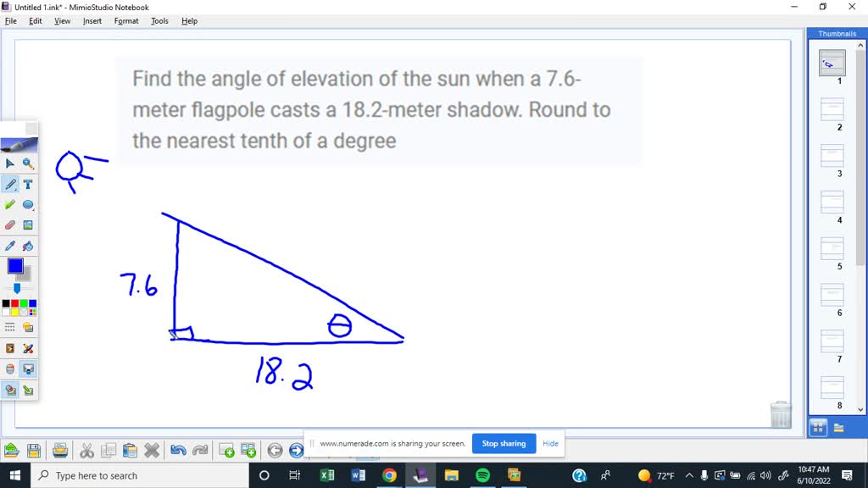The width and height of the screenshot is (868, 488).
Task: Open the Insert menu
Action: (x=92, y=21)
